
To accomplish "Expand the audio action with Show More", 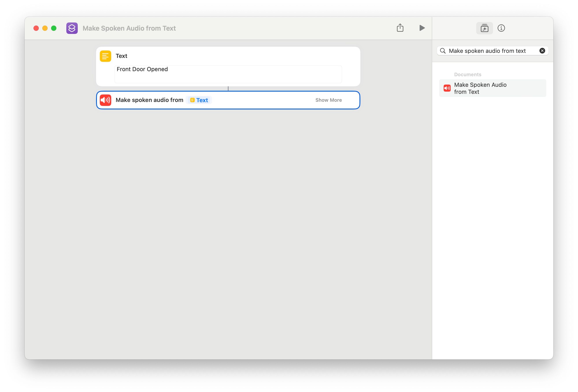I will click(x=329, y=100).
